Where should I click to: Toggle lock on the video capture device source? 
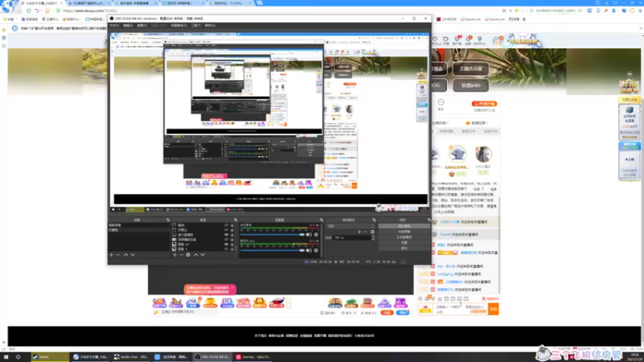point(232,239)
